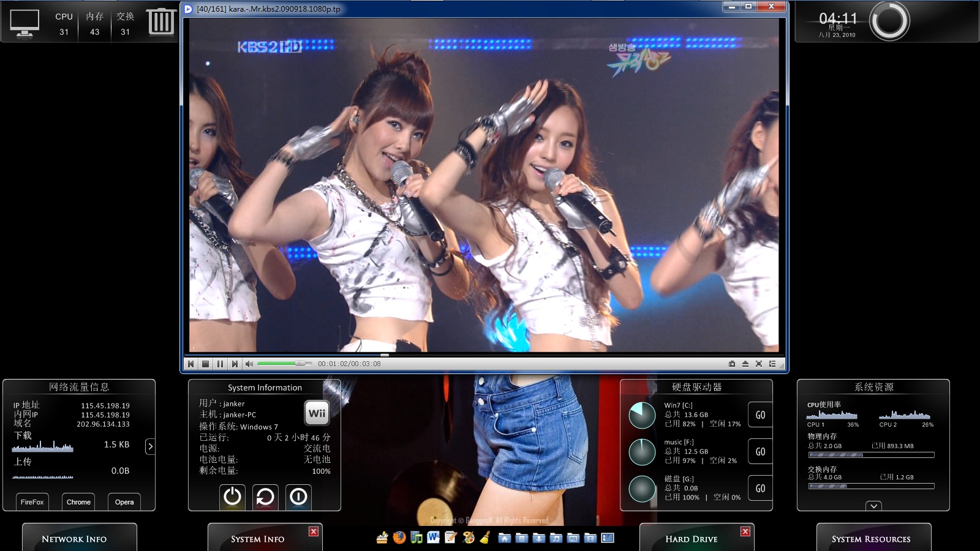This screenshot has width=980, height=551.
Task: Open the recycle bin widget
Action: point(160,21)
